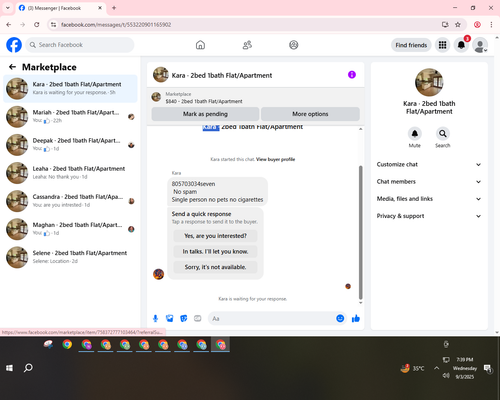Go back using Marketplace back arrow
This screenshot has width=500, height=400.
[12, 67]
